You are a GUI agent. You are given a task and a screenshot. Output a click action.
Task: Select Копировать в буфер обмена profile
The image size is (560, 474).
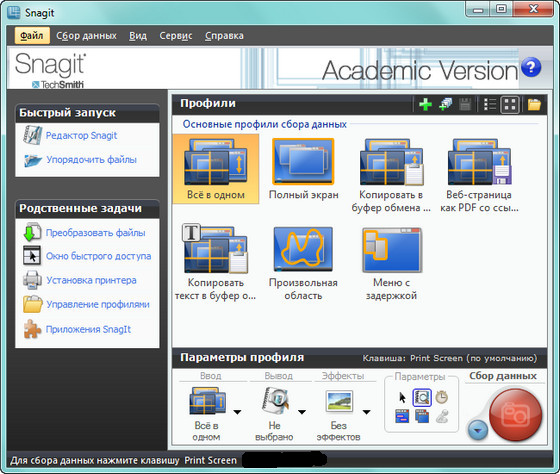coord(391,175)
